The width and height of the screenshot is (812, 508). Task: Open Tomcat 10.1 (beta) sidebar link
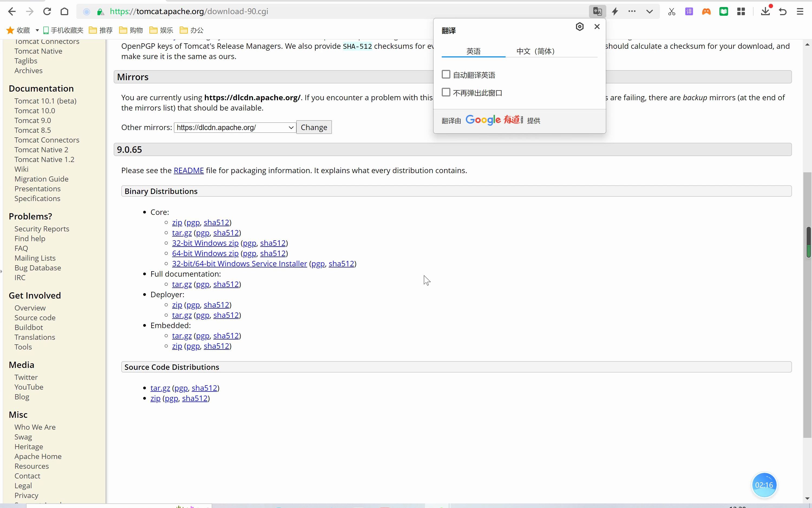pyautogui.click(x=45, y=101)
